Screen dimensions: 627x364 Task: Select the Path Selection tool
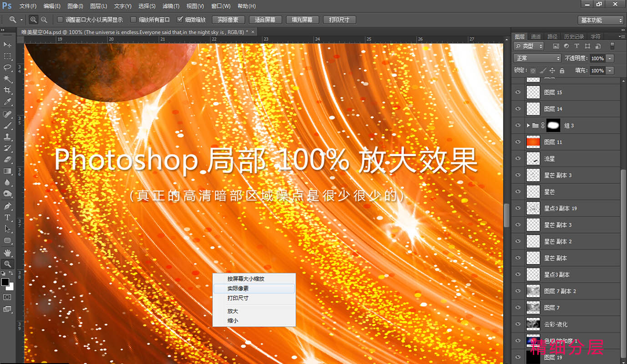click(7, 229)
